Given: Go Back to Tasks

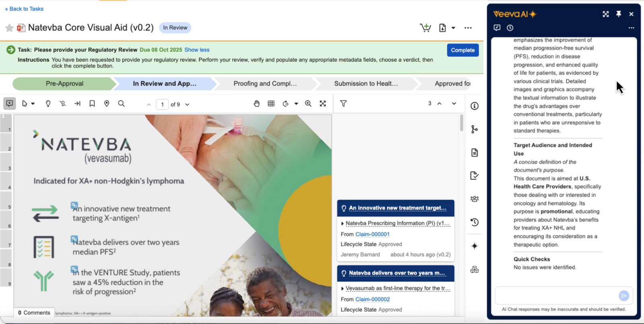Looking at the screenshot, I should (24, 9).
